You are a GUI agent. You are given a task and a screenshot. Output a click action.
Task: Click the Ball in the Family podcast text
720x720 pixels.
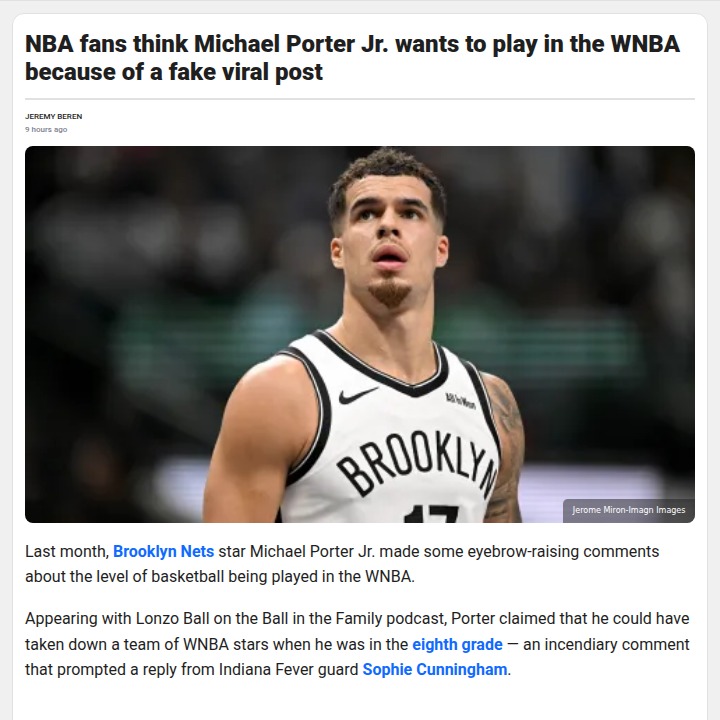point(354,619)
